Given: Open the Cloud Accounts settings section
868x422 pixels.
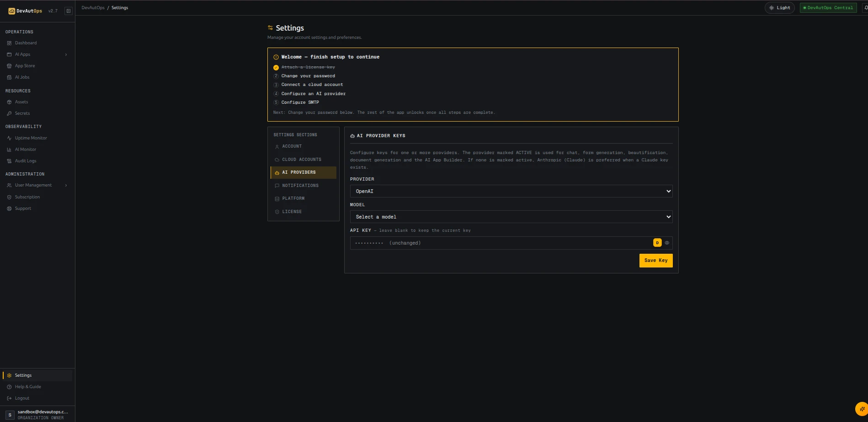Looking at the screenshot, I should click(x=304, y=160).
